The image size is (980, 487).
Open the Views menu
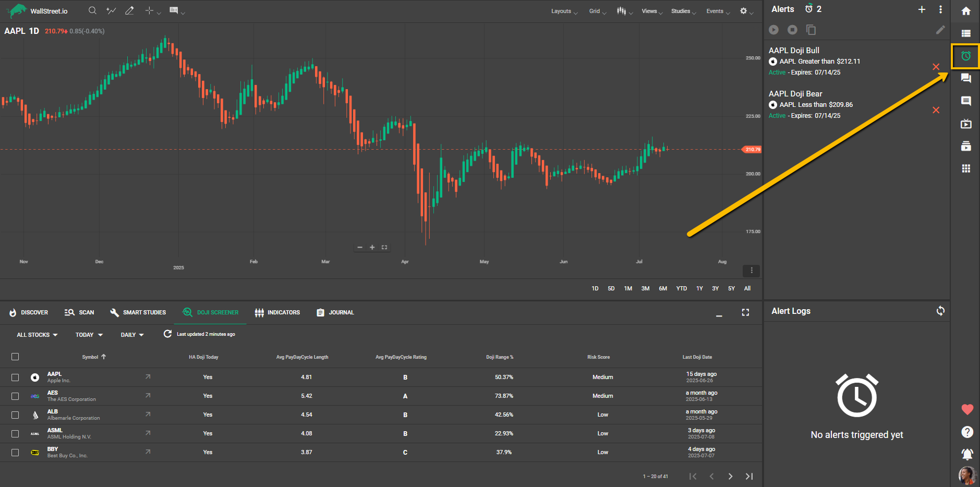652,11
